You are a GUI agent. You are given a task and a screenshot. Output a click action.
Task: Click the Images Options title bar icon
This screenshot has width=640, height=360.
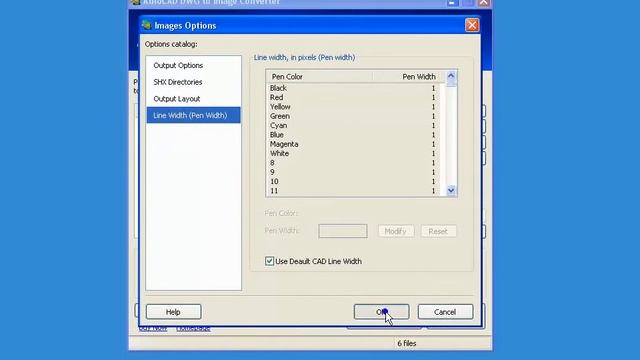pos(146,25)
